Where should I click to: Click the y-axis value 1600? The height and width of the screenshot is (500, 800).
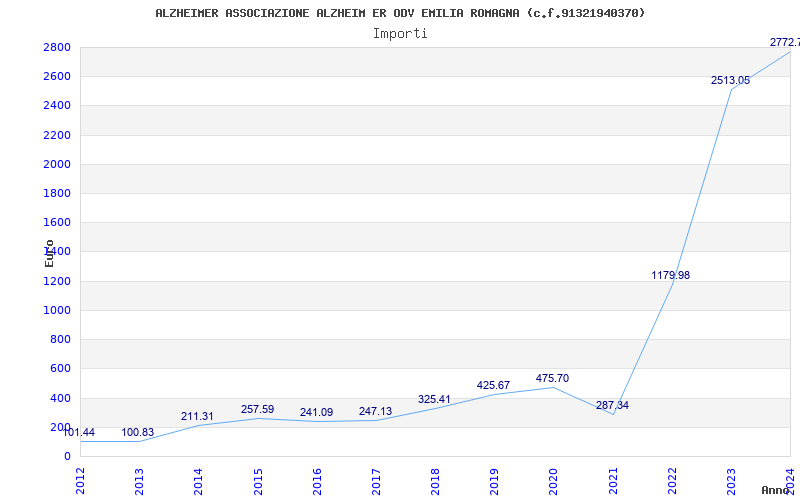tap(57, 222)
